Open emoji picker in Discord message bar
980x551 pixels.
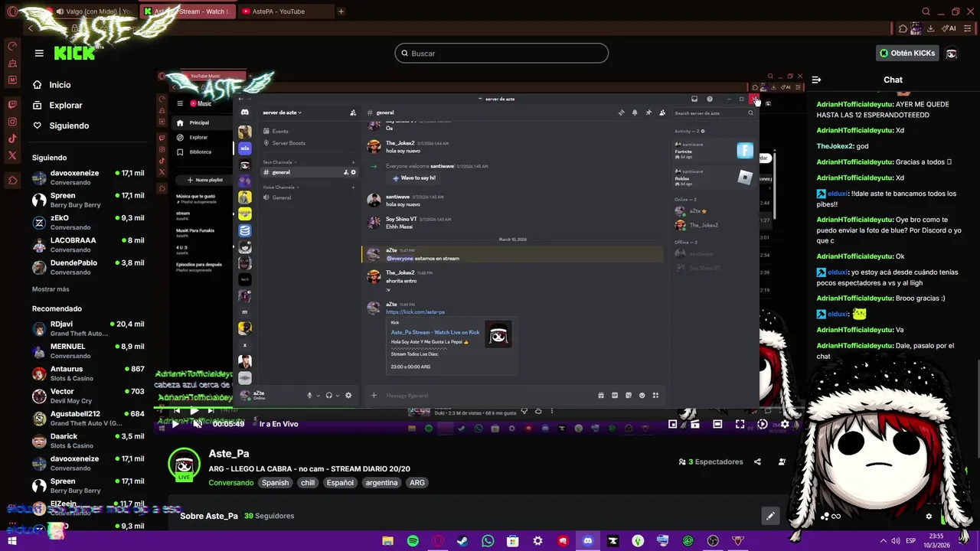point(642,396)
